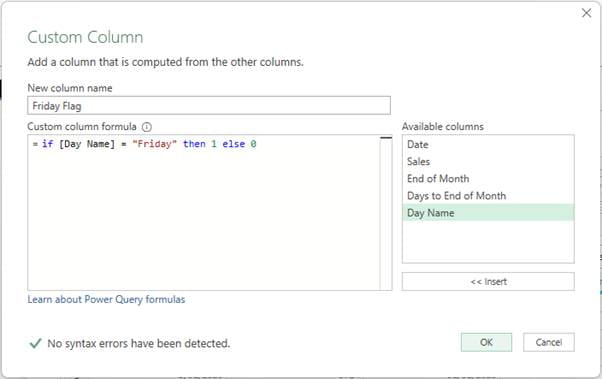This screenshot has width=602, height=379.
Task: Click the info icon beside Custom column formula
Action: pos(147,127)
